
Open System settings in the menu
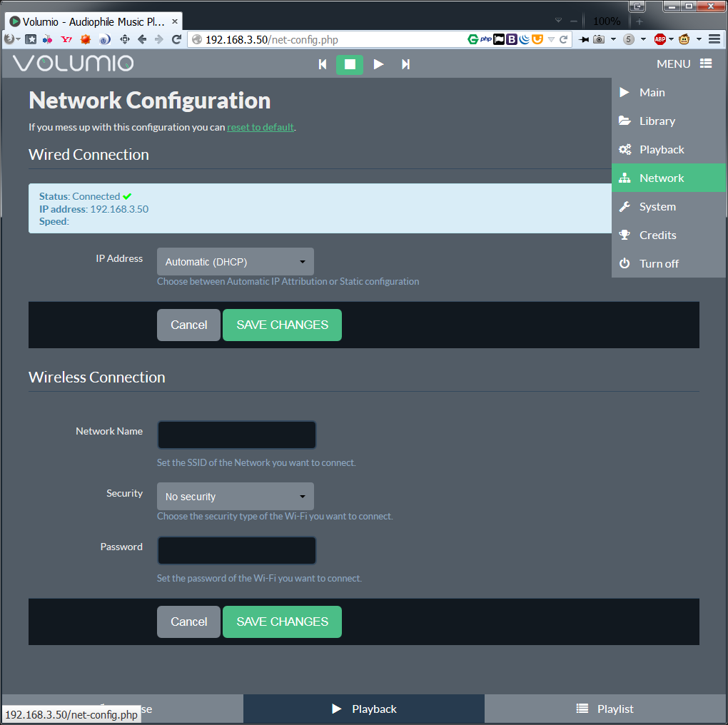669,206
